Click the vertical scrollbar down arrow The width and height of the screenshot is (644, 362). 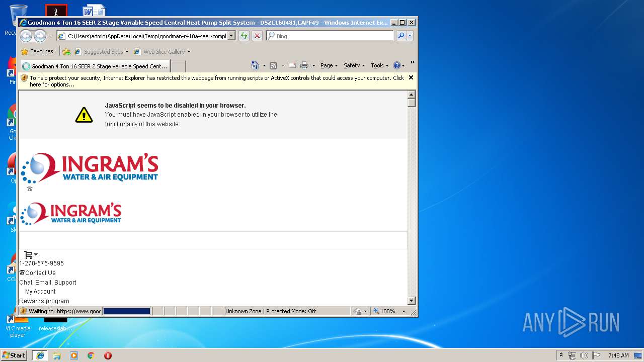[x=411, y=301]
